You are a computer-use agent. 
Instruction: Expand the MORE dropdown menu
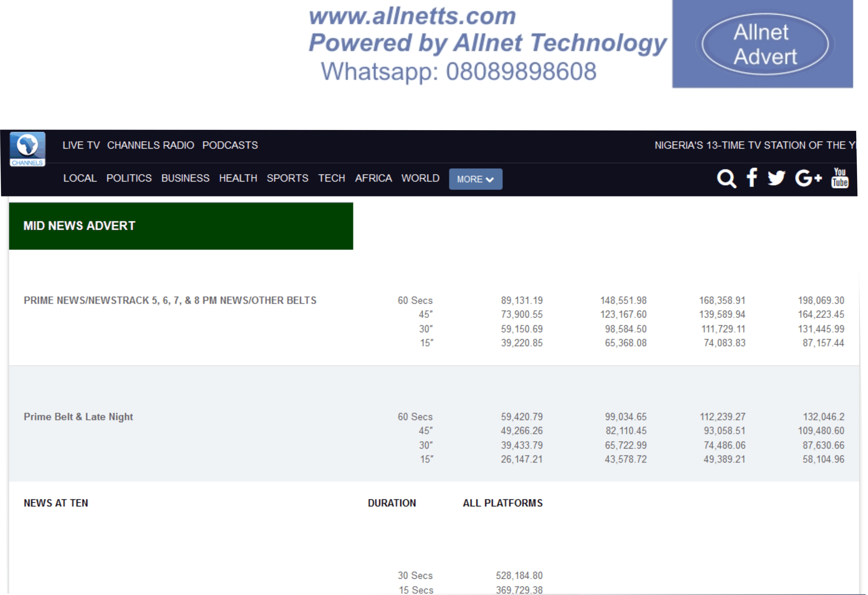click(x=475, y=179)
